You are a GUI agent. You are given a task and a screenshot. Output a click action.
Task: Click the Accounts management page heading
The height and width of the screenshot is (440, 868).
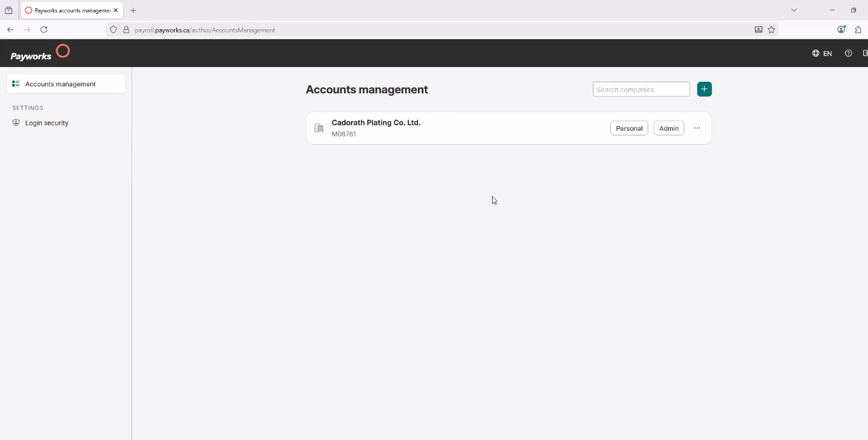(367, 89)
